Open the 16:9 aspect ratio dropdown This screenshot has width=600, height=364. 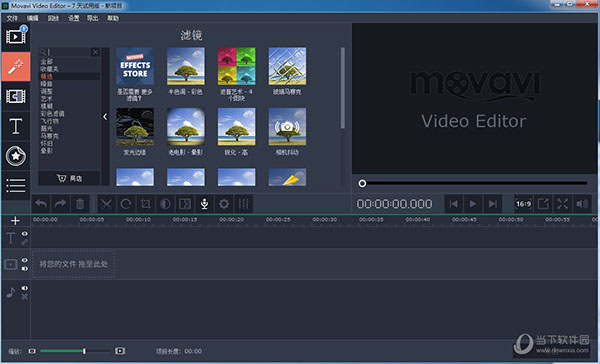click(523, 204)
